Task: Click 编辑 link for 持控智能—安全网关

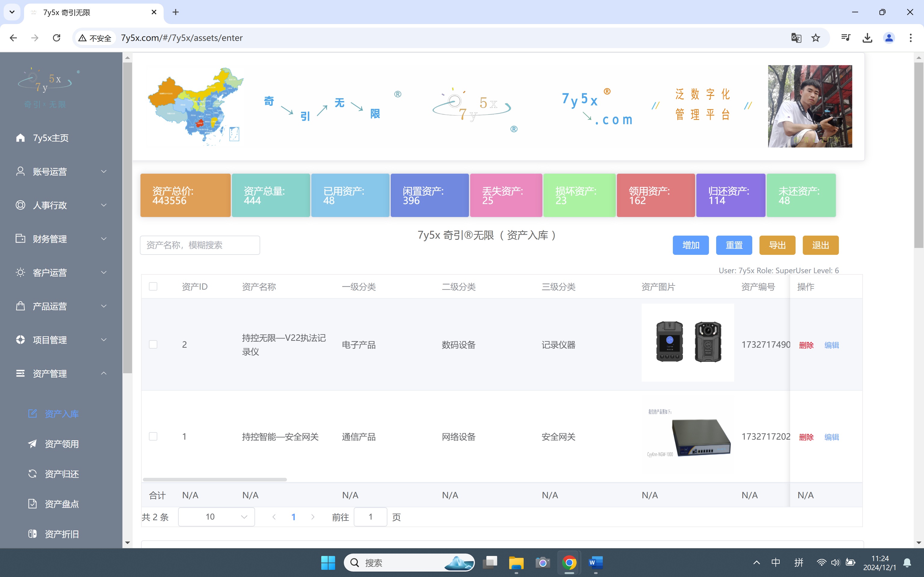Action: (831, 437)
